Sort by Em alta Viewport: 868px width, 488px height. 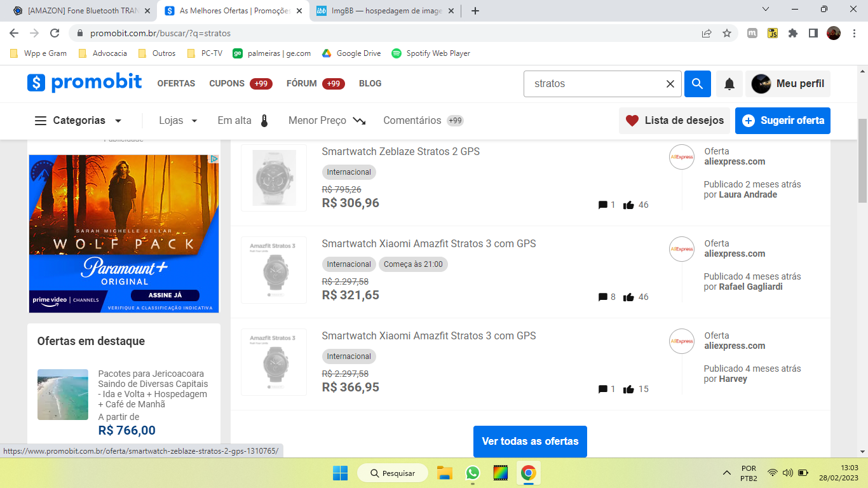243,121
